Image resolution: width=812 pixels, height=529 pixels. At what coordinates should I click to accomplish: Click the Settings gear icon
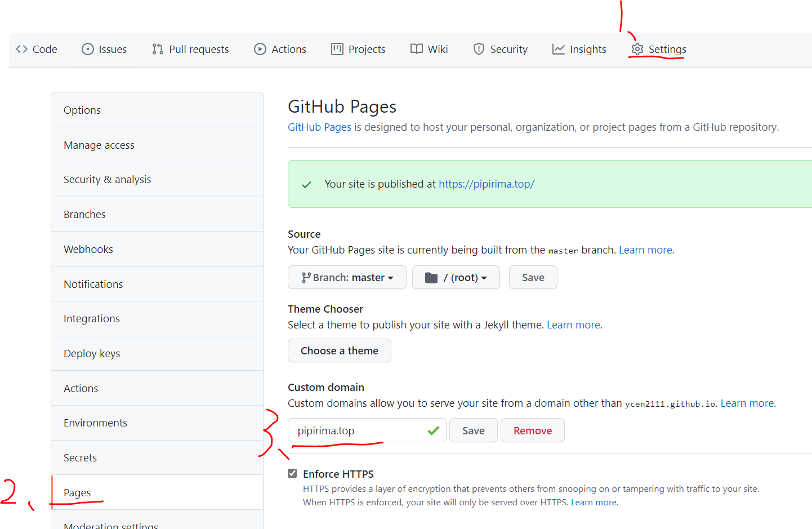coord(637,50)
